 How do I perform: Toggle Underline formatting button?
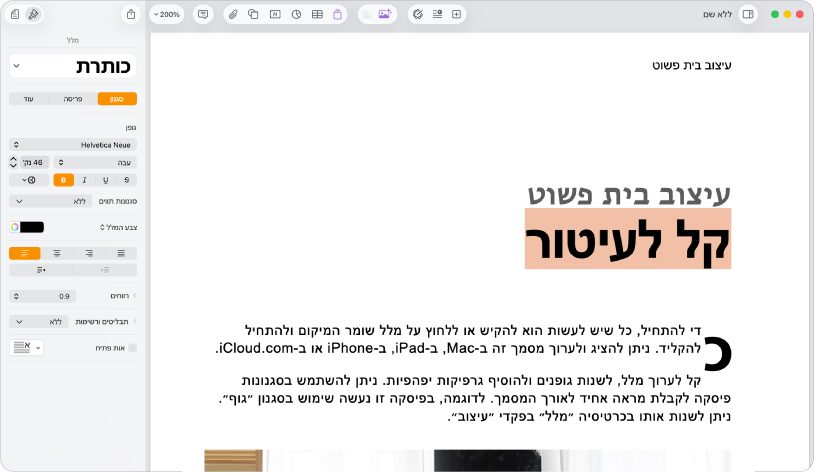[106, 180]
